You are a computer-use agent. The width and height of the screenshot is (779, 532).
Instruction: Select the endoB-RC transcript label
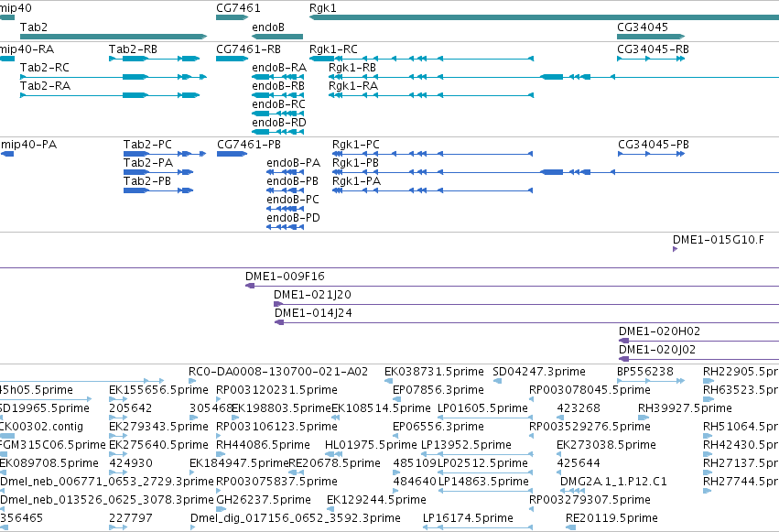pyautogui.click(x=278, y=104)
